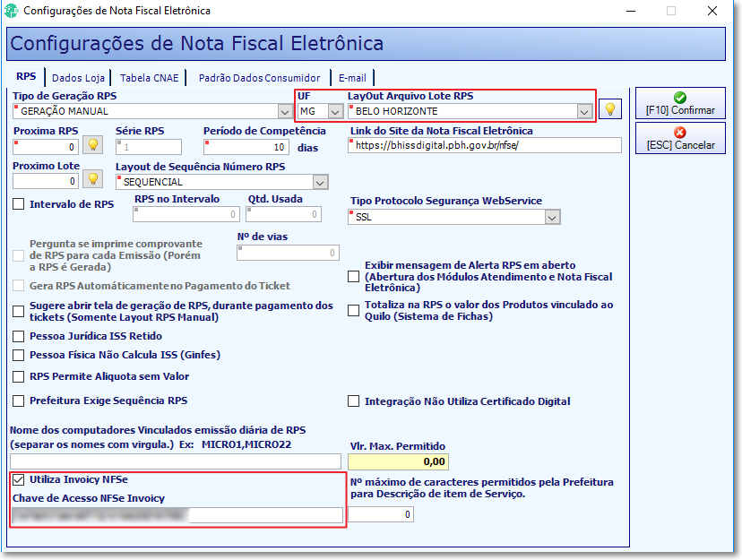Click the green checkmark Confirmar icon
The width and height of the screenshot is (742, 560).
[x=680, y=98]
